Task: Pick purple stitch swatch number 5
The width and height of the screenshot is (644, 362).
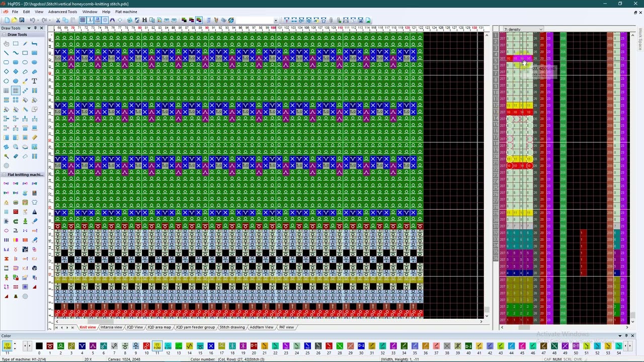Action: (x=93, y=346)
